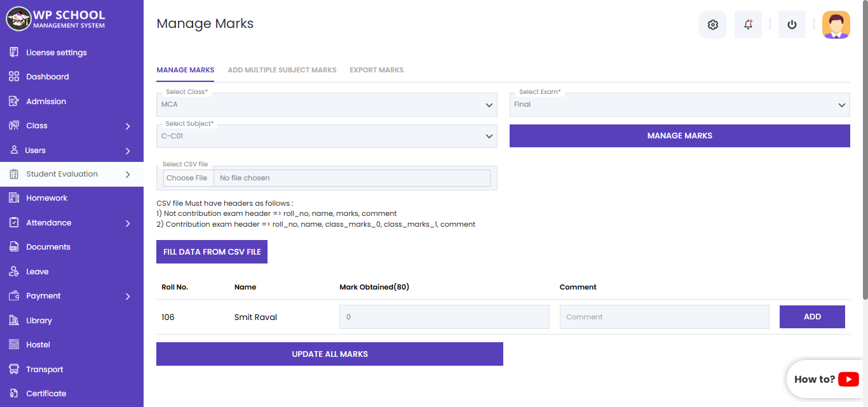Screen dimensions: 868x407
Task: Click the Library sidebar icon
Action: point(14,321)
